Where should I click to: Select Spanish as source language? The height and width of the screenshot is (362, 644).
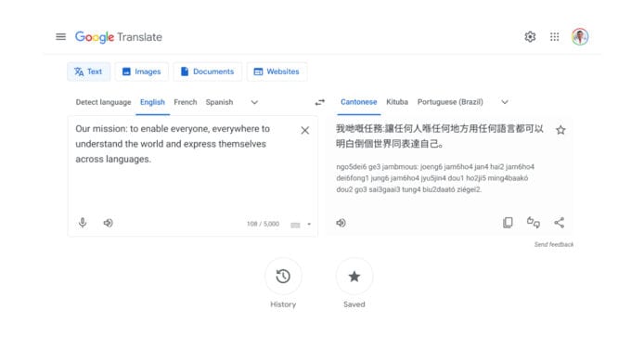[219, 102]
